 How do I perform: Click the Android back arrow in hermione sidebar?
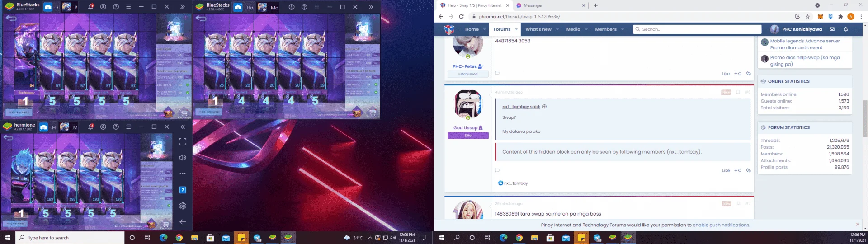pyautogui.click(x=183, y=222)
